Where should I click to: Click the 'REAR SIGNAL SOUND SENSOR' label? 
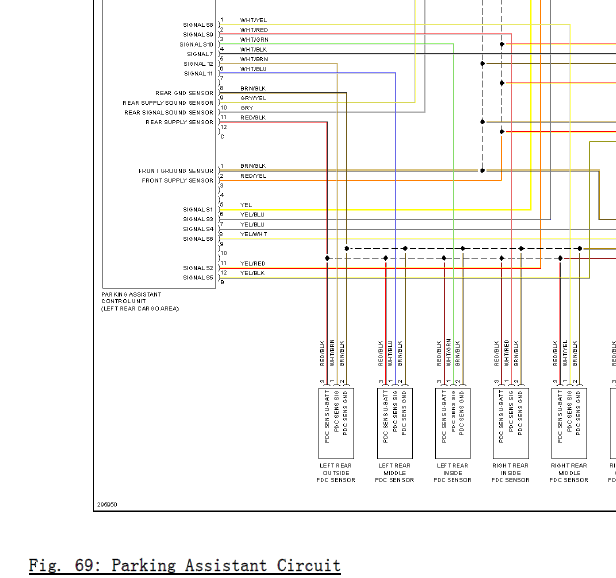tap(169, 112)
